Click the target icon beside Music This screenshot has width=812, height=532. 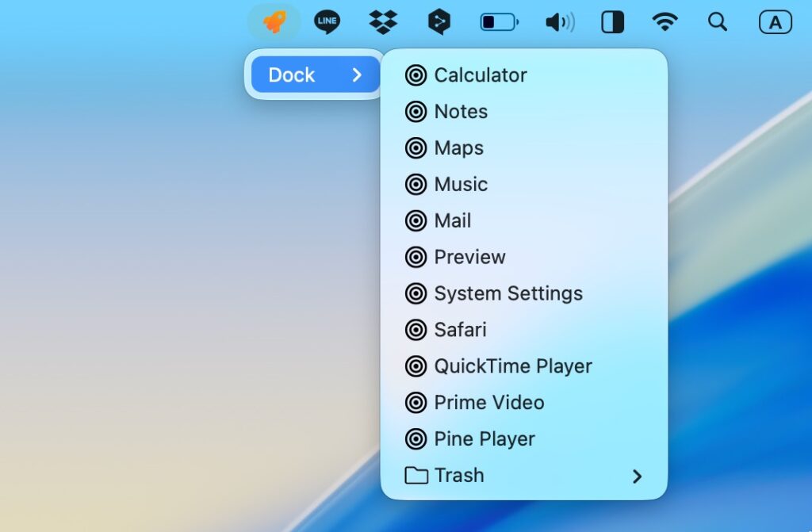tap(416, 185)
